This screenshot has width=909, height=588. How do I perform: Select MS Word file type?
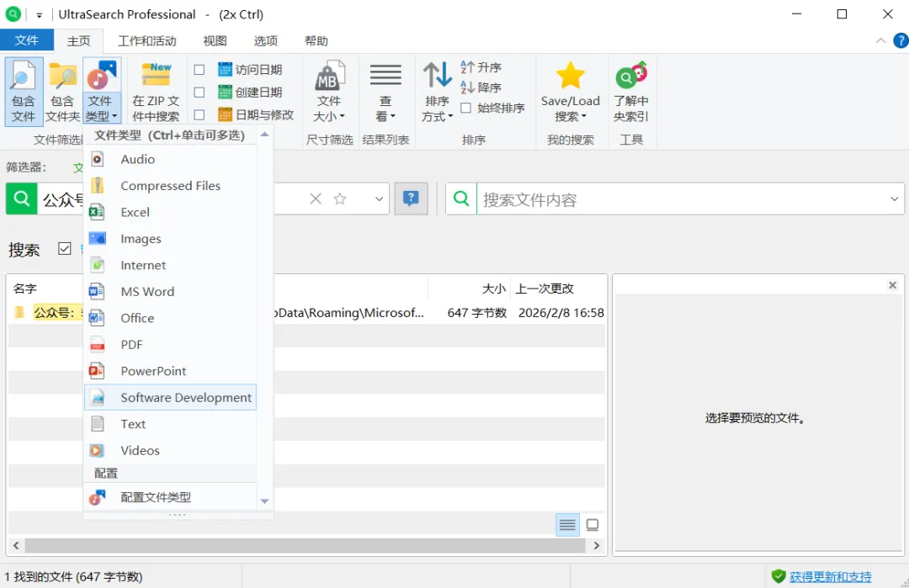pos(170,291)
